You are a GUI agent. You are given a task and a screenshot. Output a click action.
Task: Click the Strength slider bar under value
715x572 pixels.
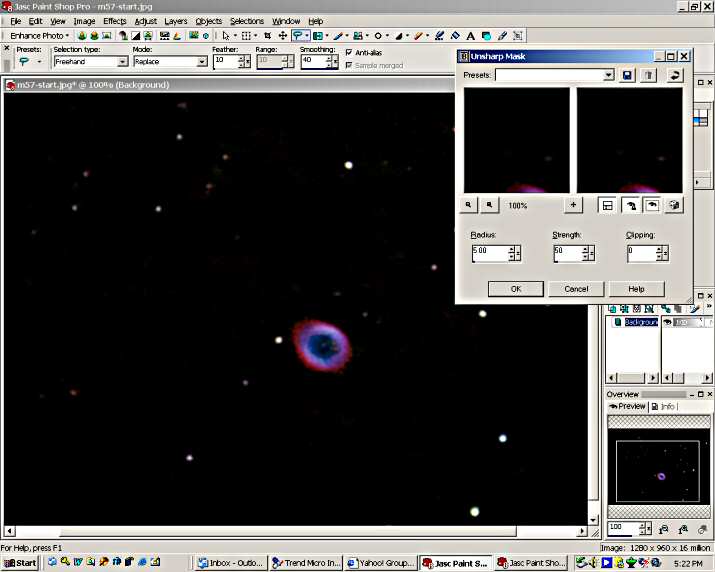[x=567, y=263]
